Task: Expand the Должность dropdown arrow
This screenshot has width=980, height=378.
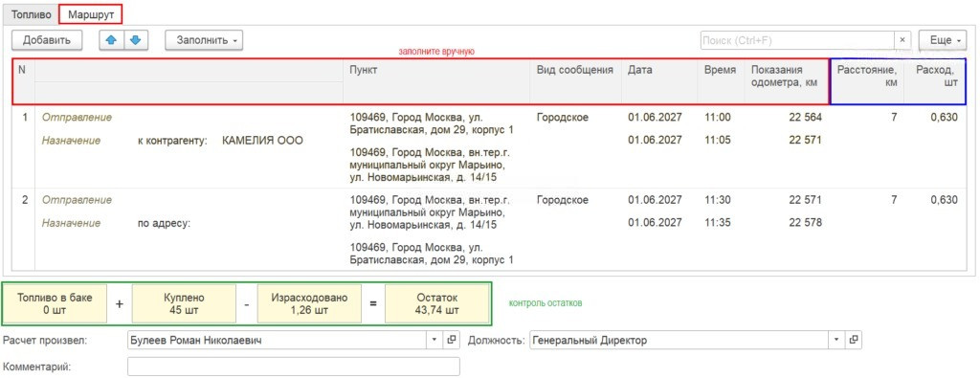Action: click(837, 341)
